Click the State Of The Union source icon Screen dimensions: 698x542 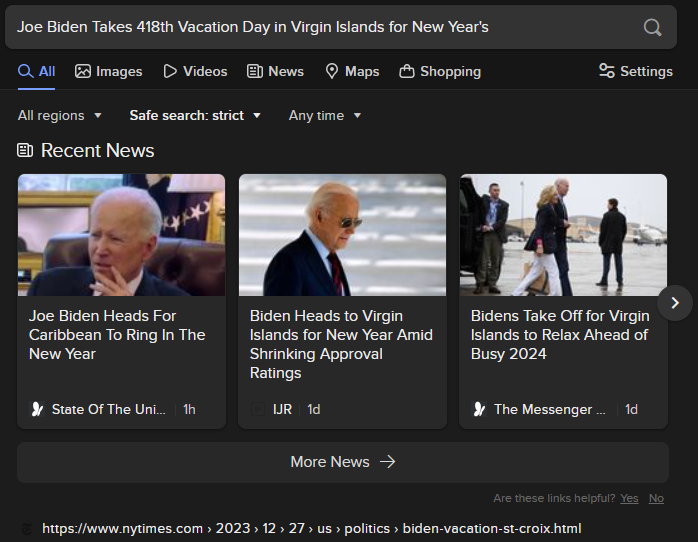click(x=37, y=409)
